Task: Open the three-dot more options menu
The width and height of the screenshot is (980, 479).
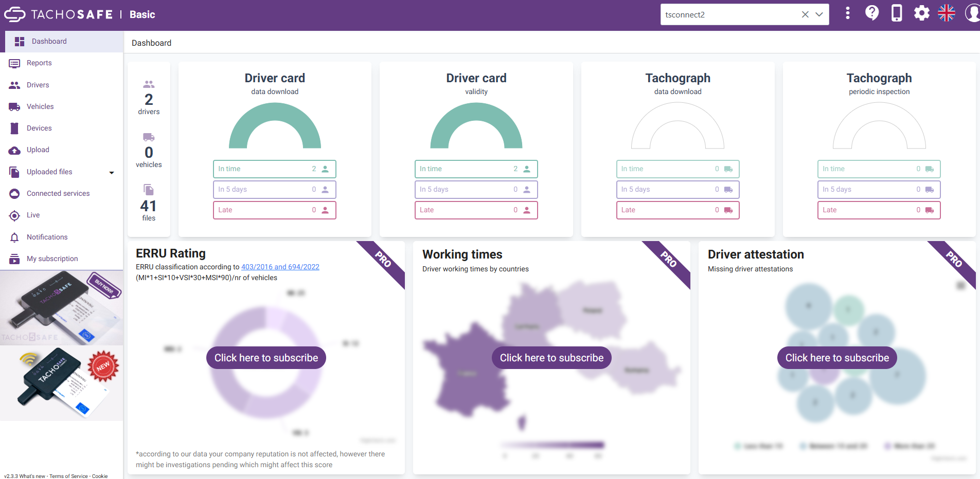Action: [x=848, y=13]
